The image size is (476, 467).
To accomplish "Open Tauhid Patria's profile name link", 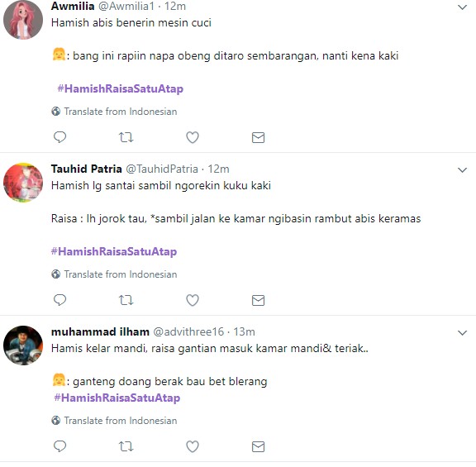I will 86,169.
